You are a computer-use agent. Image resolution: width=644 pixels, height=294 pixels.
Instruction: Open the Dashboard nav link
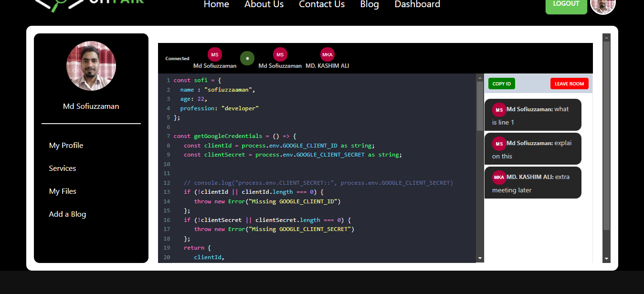417,4
